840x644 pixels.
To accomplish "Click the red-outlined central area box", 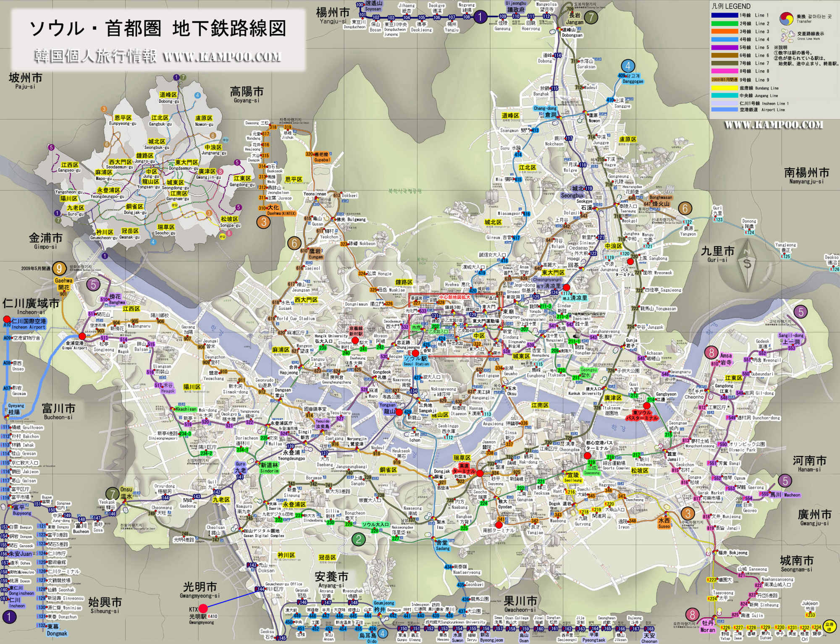I will tap(455, 326).
